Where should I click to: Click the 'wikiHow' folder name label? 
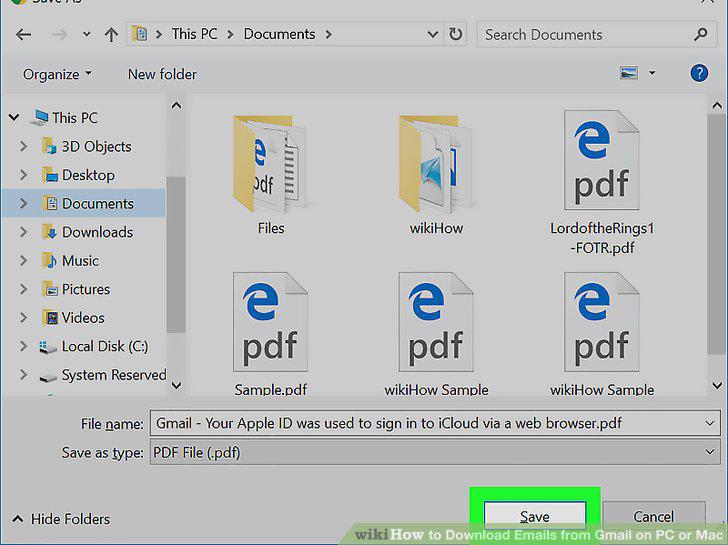[436, 228]
